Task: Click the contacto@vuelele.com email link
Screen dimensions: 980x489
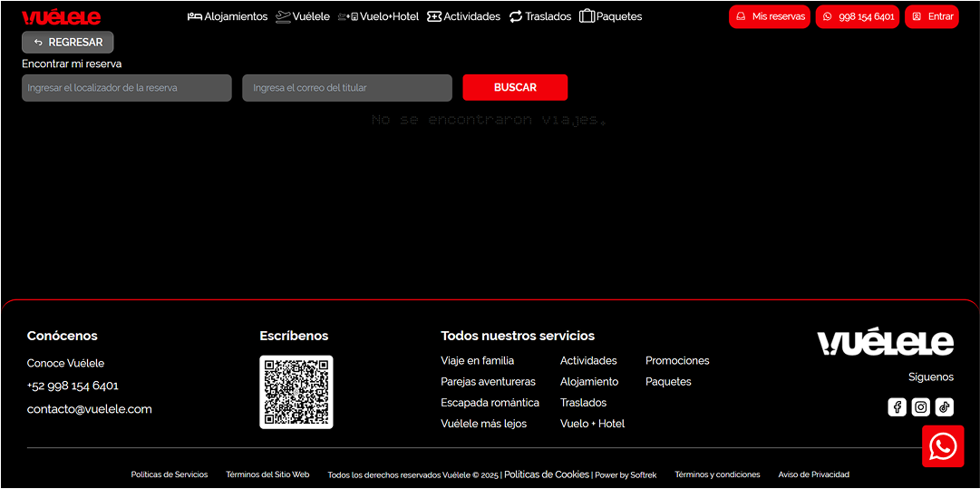Action: point(90,409)
